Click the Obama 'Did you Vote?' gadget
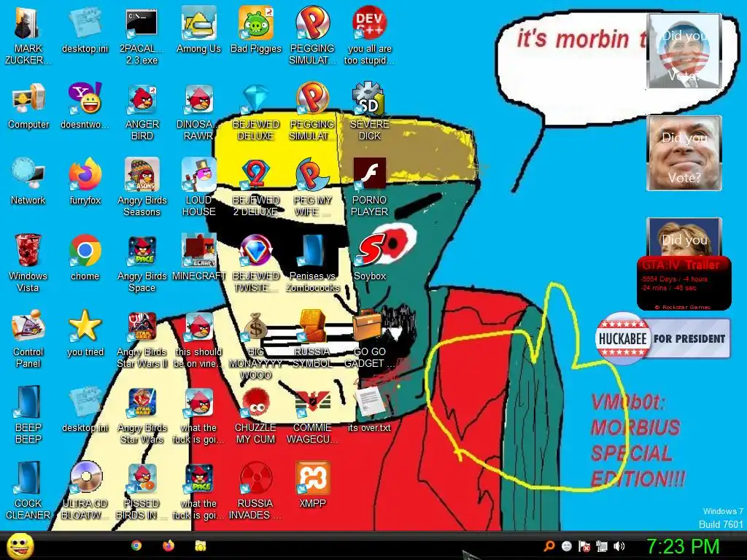747x560 pixels. coord(684,51)
